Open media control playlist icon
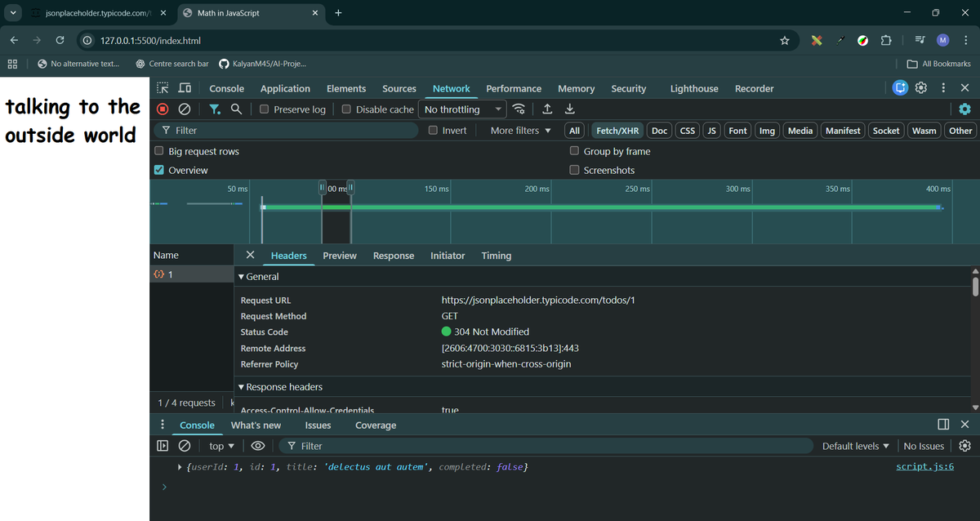The height and width of the screenshot is (521, 980). tap(920, 40)
